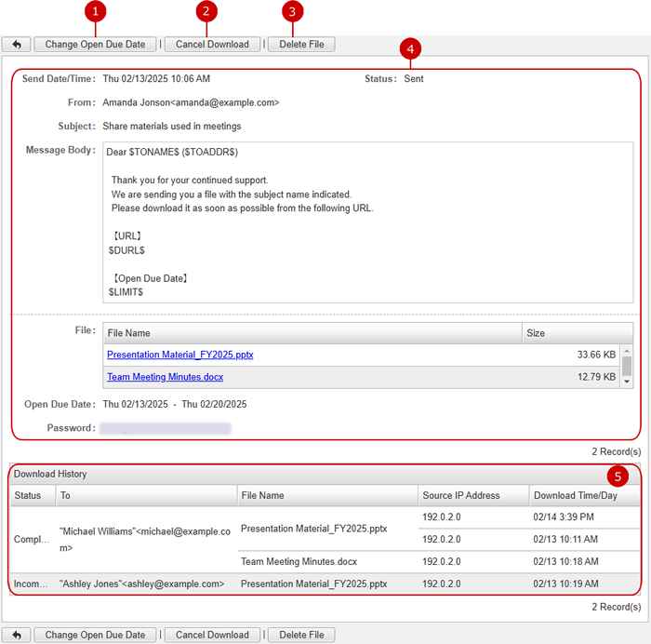
Task: Click the top back arrow icon
Action: click(x=17, y=45)
